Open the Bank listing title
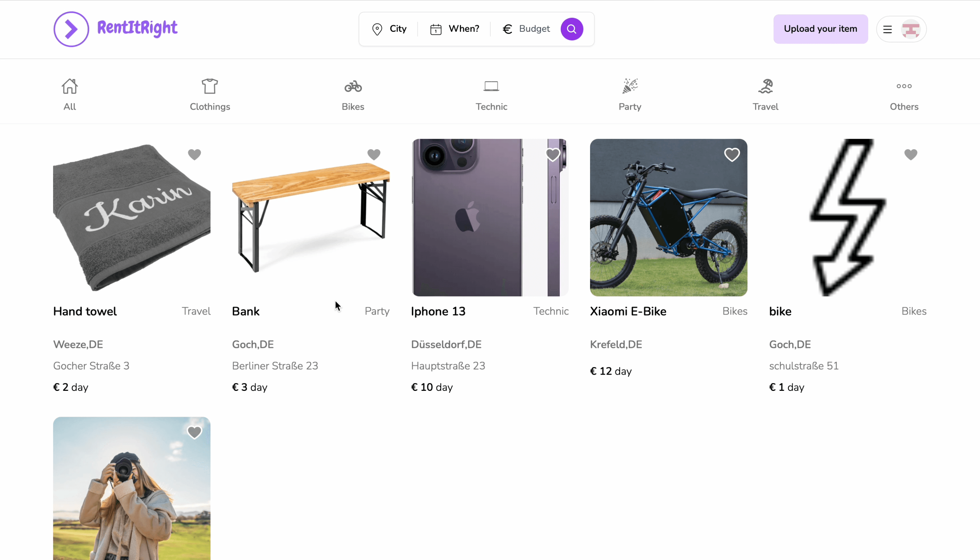980x560 pixels. pyautogui.click(x=246, y=311)
